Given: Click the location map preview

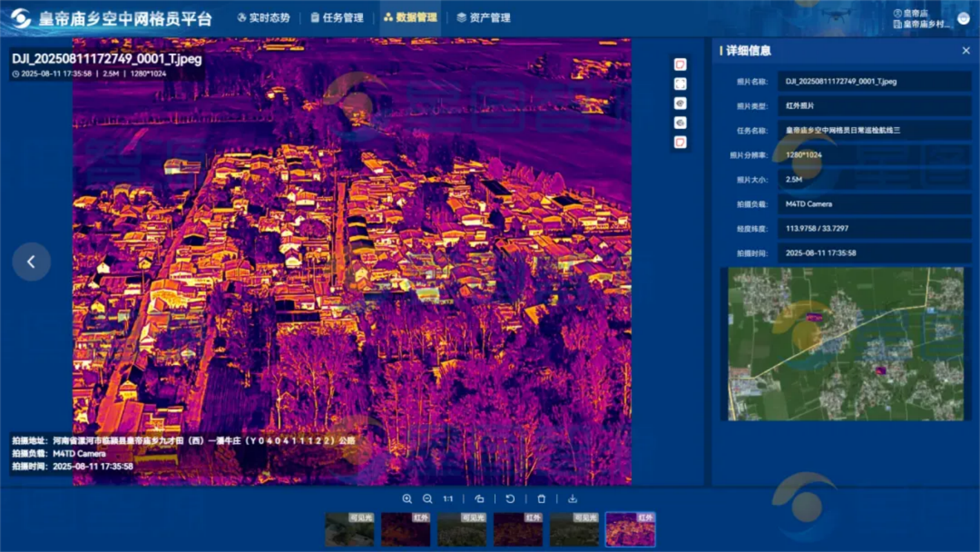Looking at the screenshot, I should tap(845, 344).
